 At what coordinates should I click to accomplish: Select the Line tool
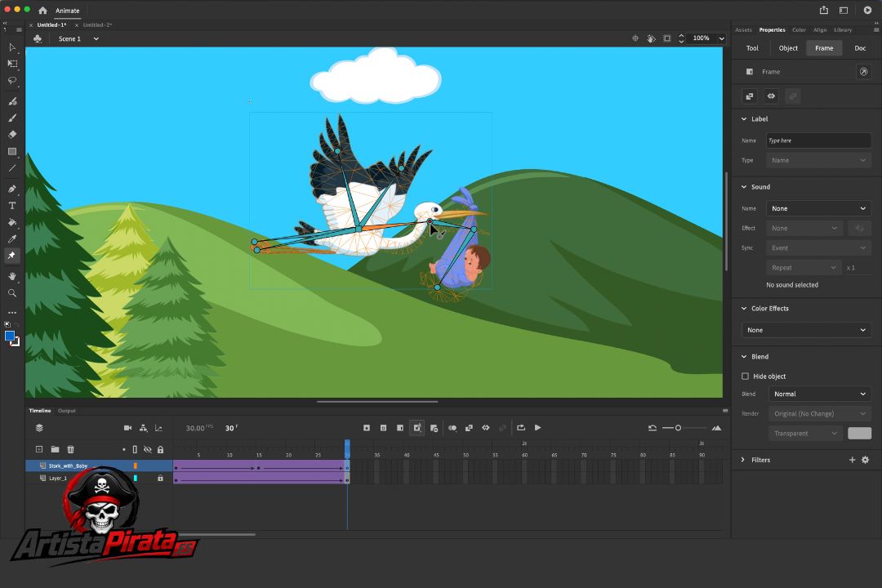11,168
